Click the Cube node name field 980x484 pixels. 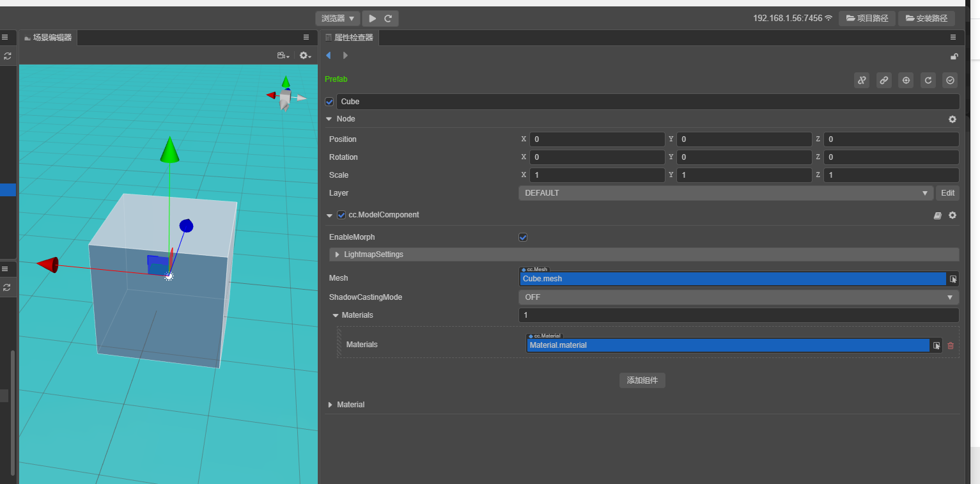[648, 102]
